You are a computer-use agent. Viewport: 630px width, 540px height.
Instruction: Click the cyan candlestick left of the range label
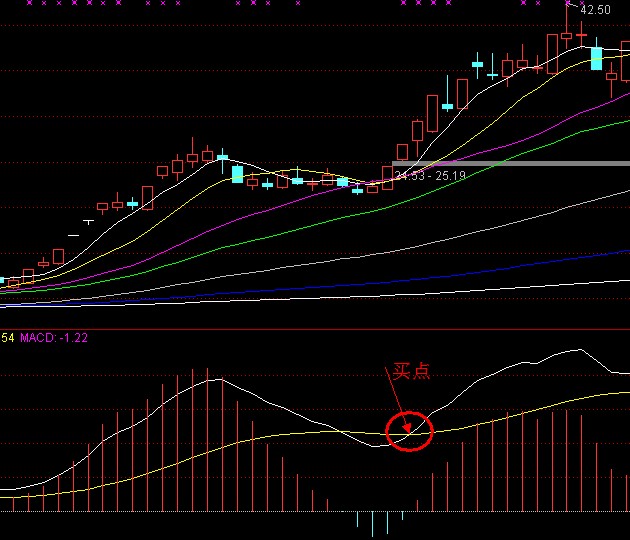[357, 189]
